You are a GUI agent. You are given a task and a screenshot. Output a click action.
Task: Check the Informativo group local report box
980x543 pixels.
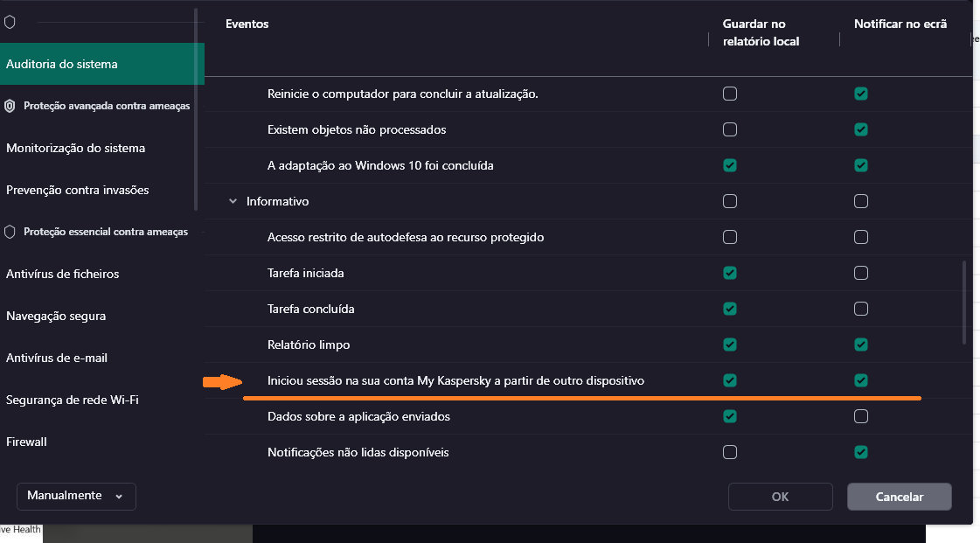click(x=730, y=201)
